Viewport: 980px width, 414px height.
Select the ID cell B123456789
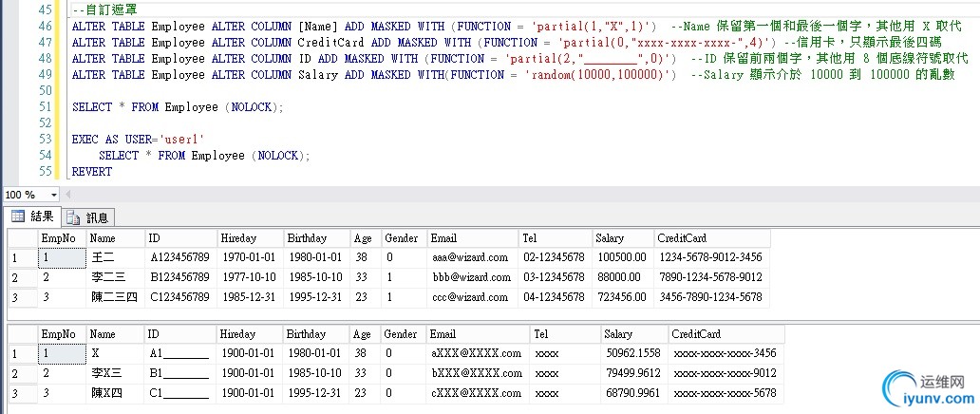(180, 277)
